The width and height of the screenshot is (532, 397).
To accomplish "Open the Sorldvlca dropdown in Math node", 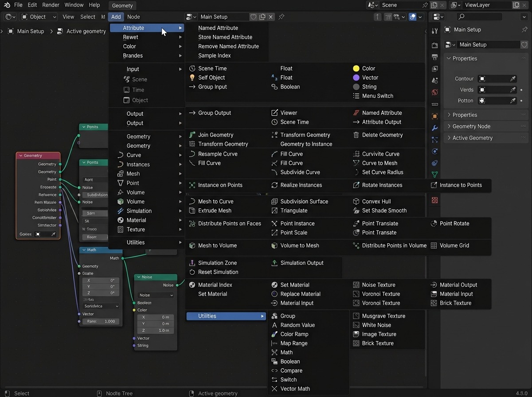I will coord(102,306).
